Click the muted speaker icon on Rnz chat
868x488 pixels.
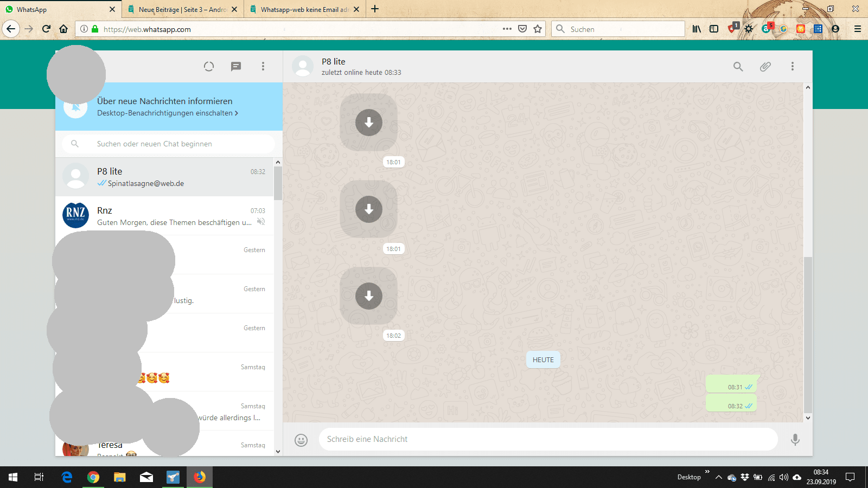pos(261,222)
